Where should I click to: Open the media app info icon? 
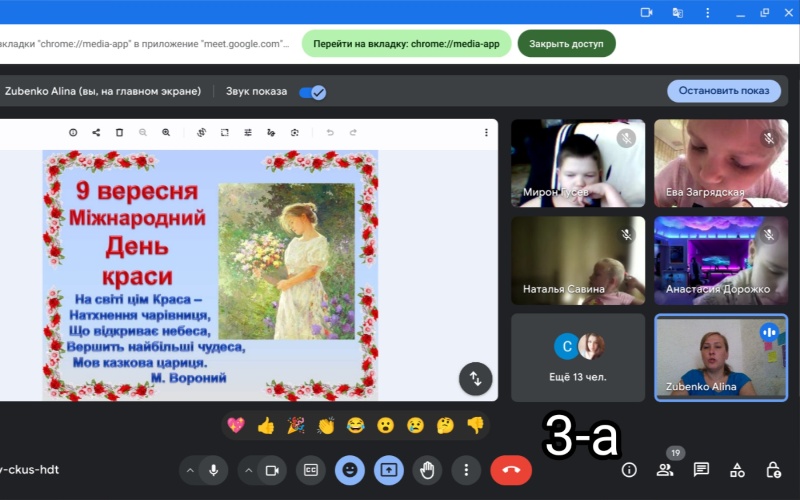pos(73,133)
